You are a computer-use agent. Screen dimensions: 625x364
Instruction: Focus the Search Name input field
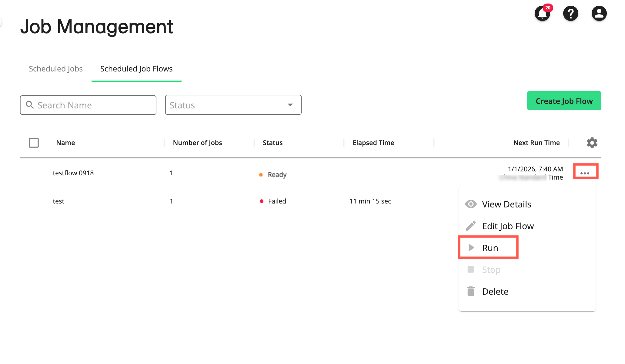click(x=94, y=105)
